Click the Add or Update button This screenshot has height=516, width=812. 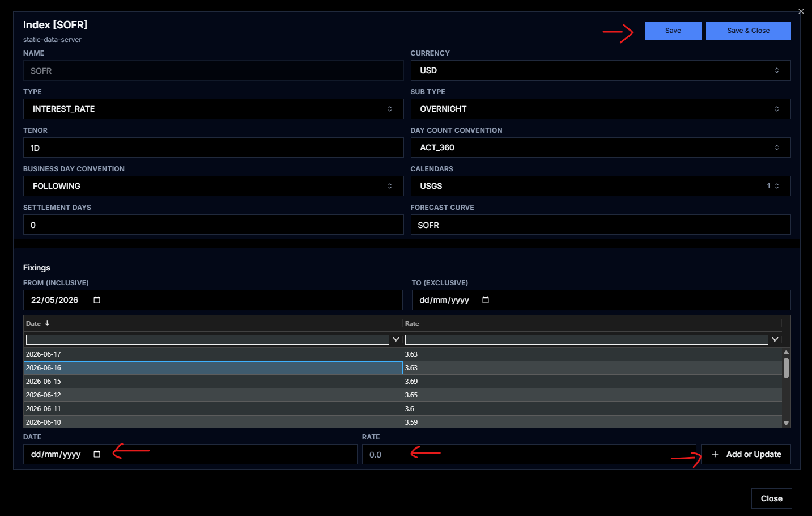pos(746,454)
